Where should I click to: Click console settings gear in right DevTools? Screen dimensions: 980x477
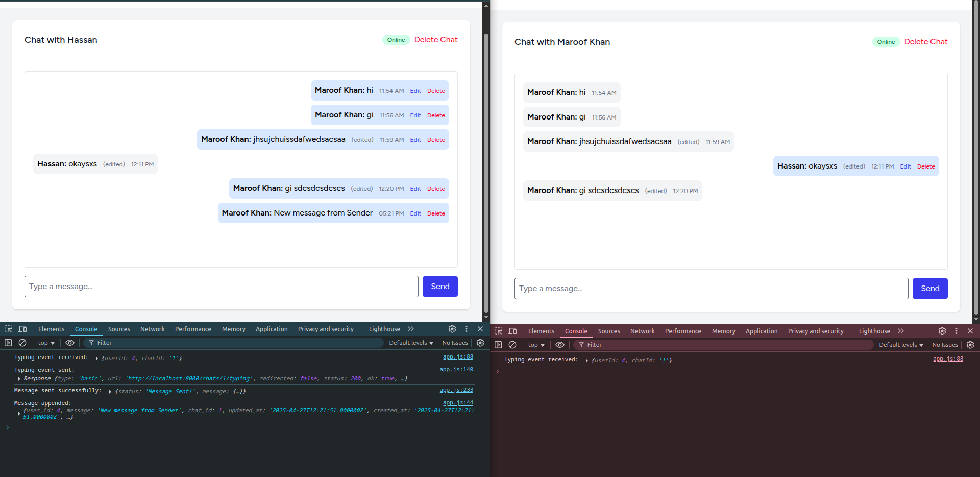[x=970, y=345]
